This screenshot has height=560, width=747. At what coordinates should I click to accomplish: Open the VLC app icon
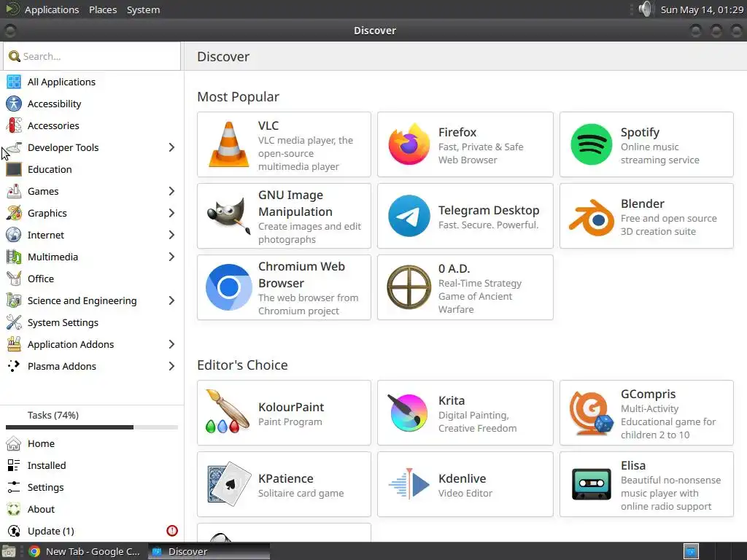coord(228,144)
